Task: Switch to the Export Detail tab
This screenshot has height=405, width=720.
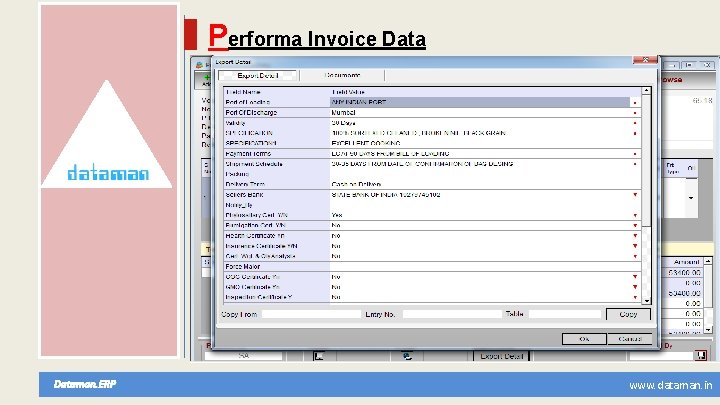Action: 258,75
